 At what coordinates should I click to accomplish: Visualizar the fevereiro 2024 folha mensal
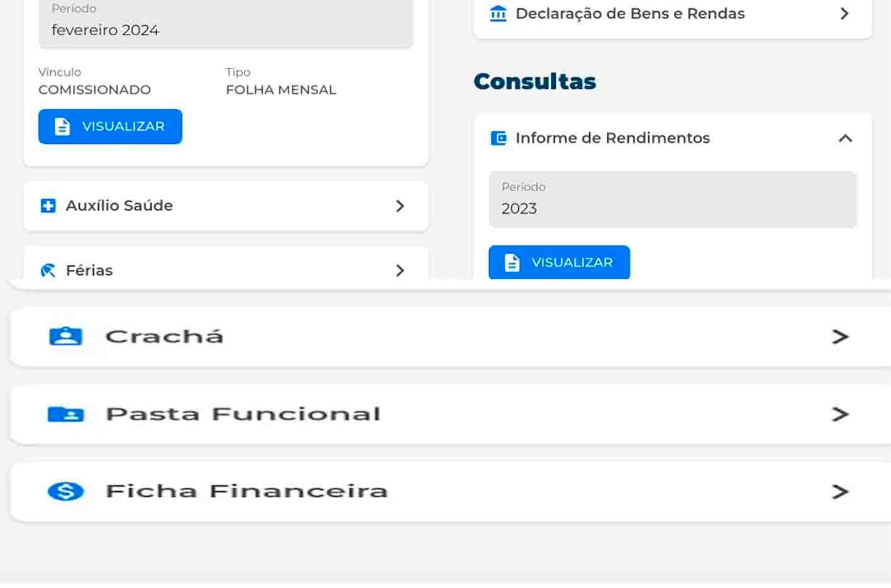click(x=110, y=126)
